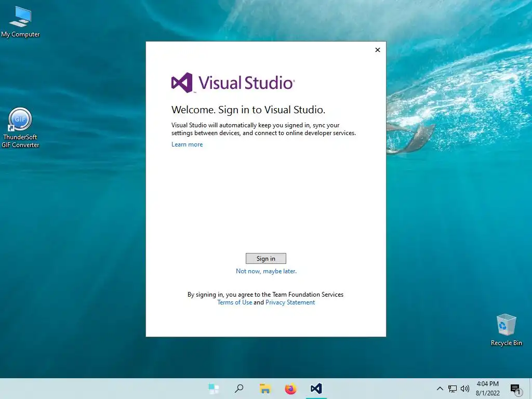Viewport: 532px width, 399px height.
Task: Open taskbar Search magnifier
Action: pyautogui.click(x=239, y=389)
